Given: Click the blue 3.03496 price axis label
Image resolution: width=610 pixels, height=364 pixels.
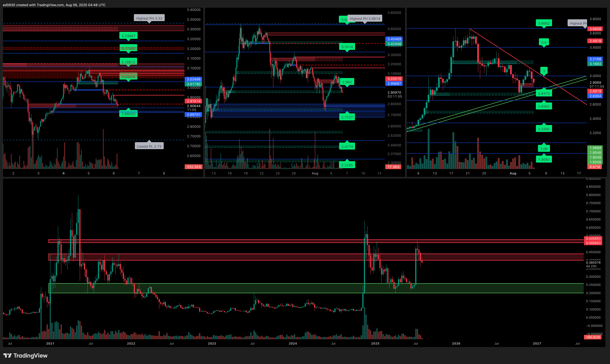Looking at the screenshot, I should pyautogui.click(x=193, y=79).
